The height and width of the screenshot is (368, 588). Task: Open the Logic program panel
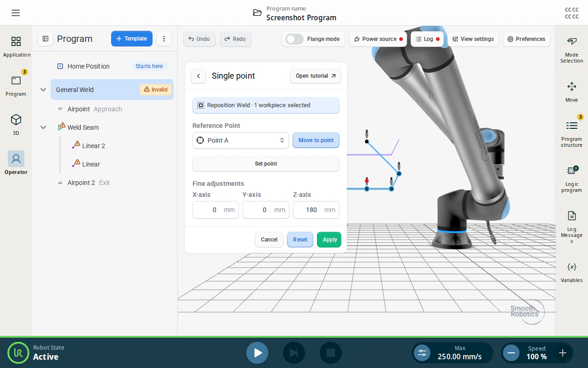(571, 179)
